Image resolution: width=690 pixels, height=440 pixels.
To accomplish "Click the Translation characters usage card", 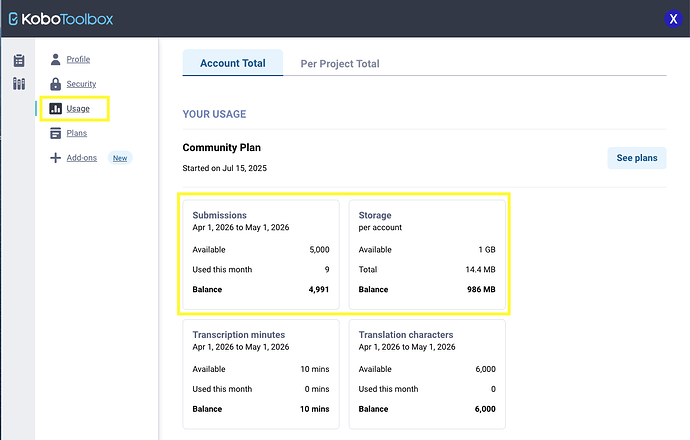I will (427, 372).
